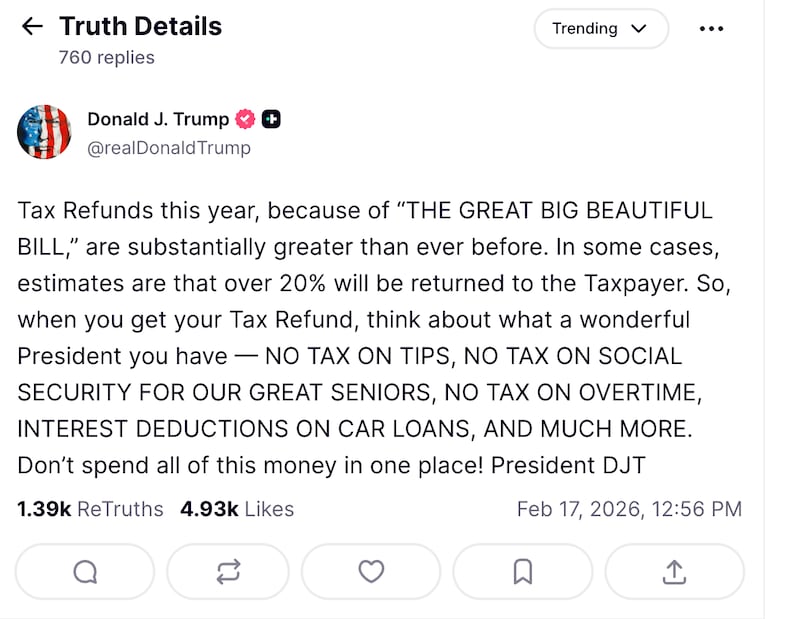Like the post with the heart button
This screenshot has width=800, height=619.
[x=371, y=571]
